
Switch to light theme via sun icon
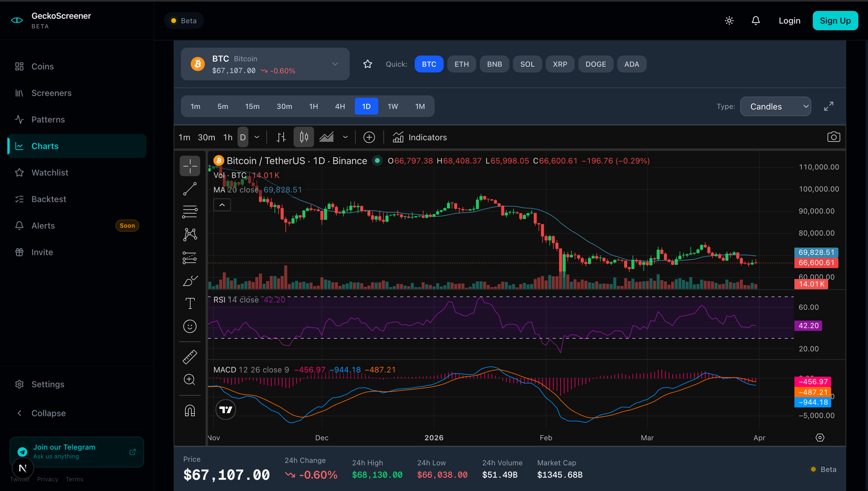729,20
